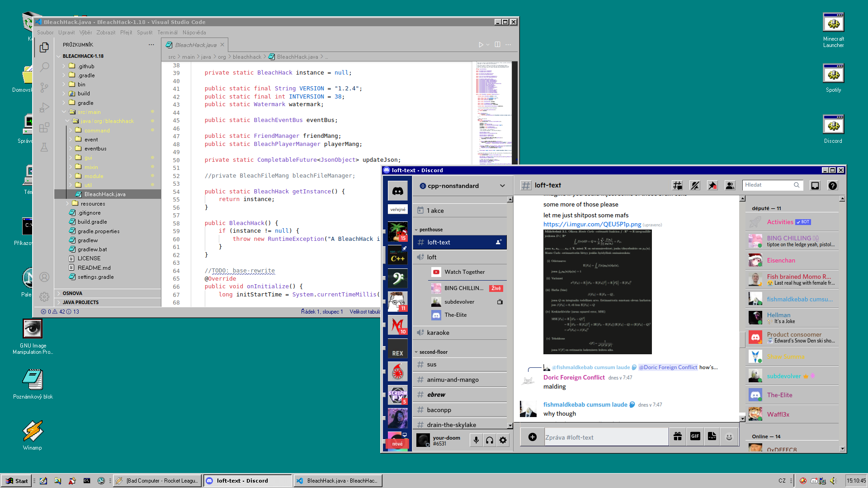868x488 pixels.
Task: Toggle the member list visibility
Action: coord(730,185)
